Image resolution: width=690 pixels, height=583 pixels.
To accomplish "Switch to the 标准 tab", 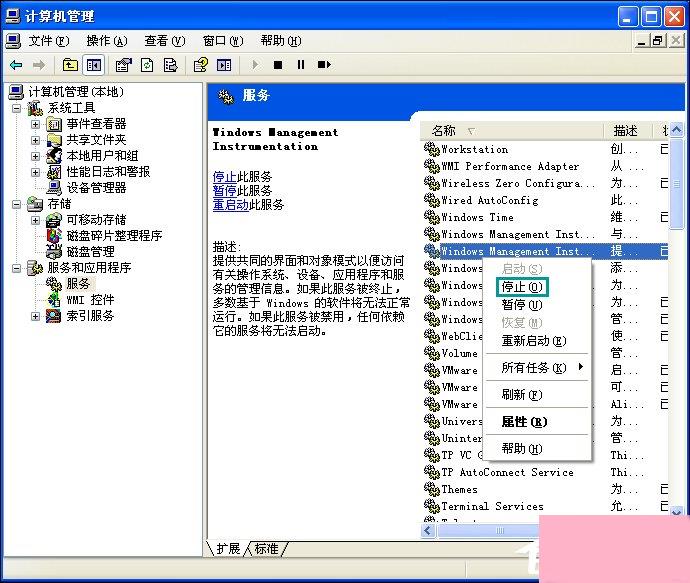I will click(x=266, y=549).
